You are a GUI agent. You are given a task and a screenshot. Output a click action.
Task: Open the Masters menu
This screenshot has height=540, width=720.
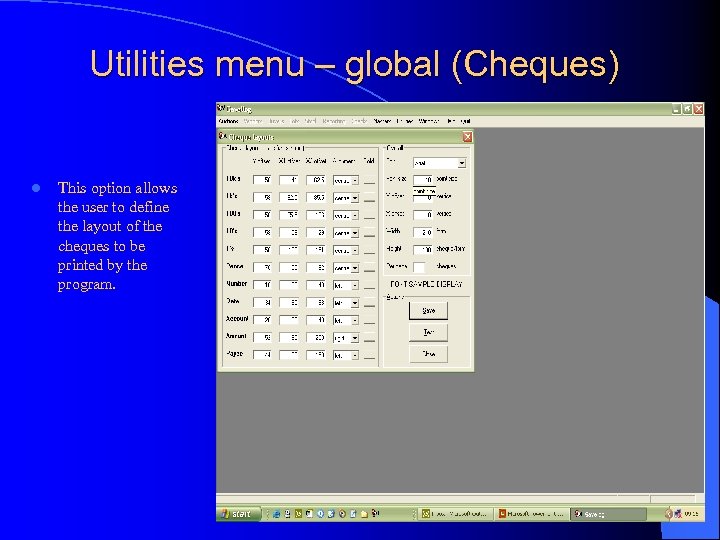pos(382,121)
